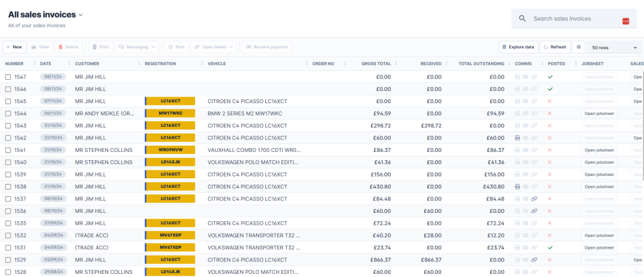Sort by the Registration column header
The height and width of the screenshot is (277, 644).
(160, 63)
